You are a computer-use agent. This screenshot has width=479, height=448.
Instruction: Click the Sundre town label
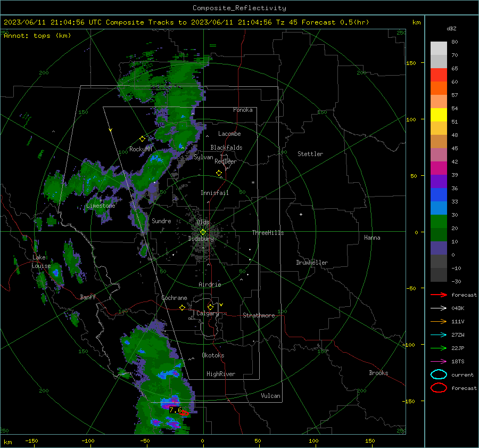tap(161, 221)
